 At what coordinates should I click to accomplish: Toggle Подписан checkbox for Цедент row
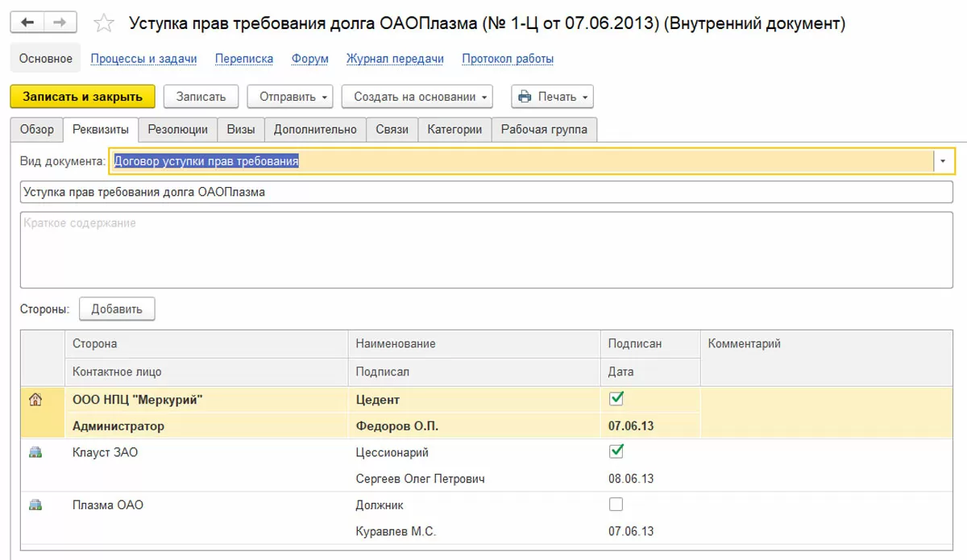(616, 398)
